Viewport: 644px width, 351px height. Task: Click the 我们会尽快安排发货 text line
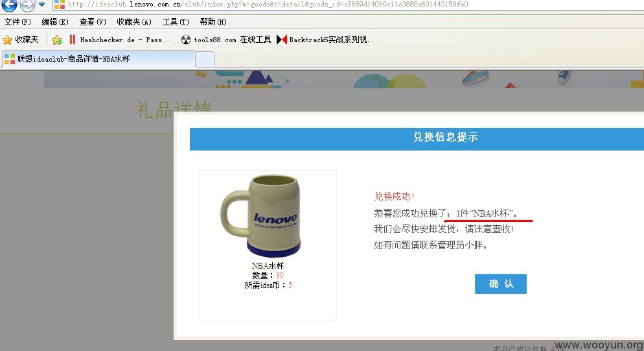(x=444, y=229)
